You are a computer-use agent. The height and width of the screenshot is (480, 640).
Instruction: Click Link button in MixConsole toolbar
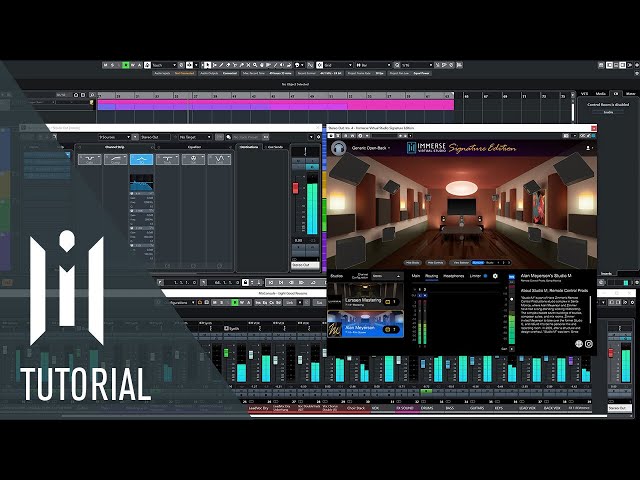[x=290, y=302]
